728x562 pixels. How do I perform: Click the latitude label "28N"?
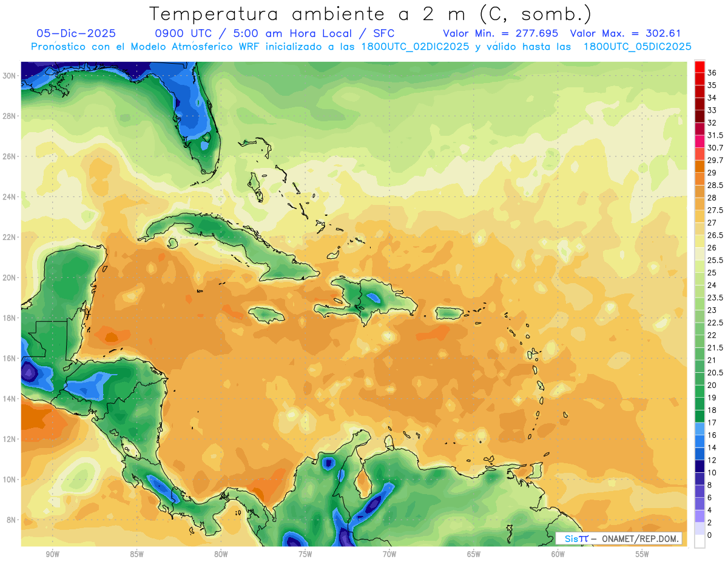[x=10, y=116]
